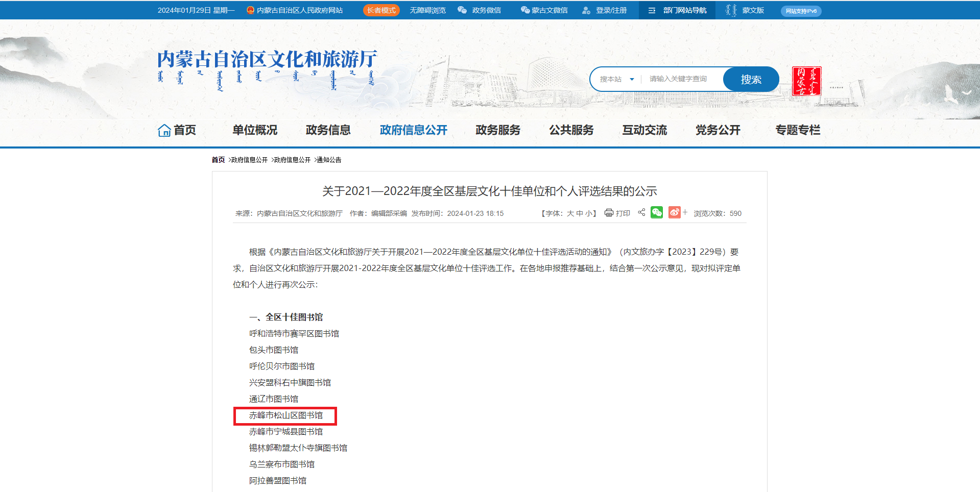Enable 无障碍浏览 accessibility browsing
The height and width of the screenshot is (492, 980).
pyautogui.click(x=427, y=10)
